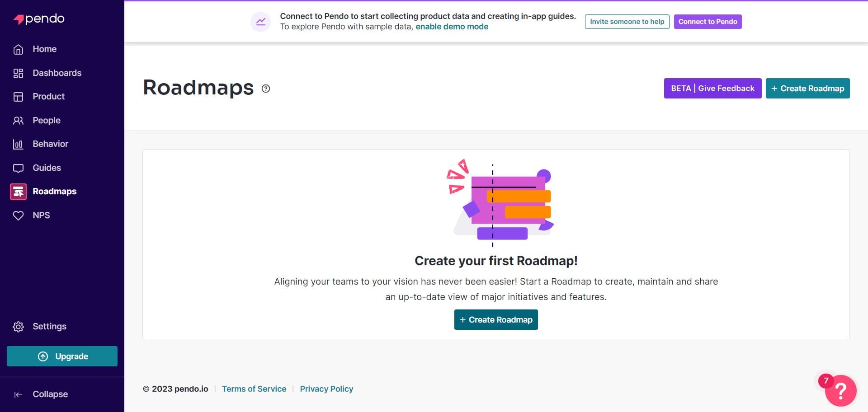Enable demo mode via the banner link

pos(452,27)
